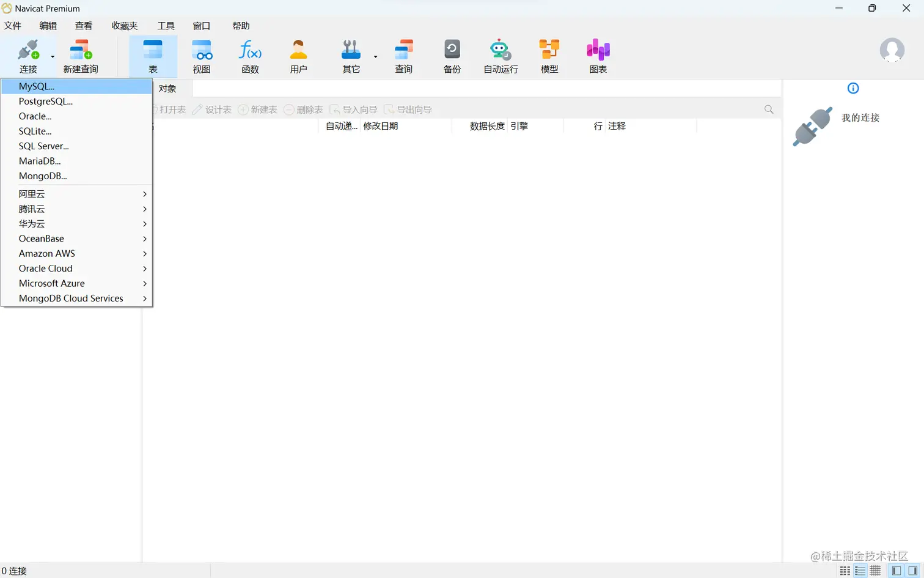Open the 收藏夹 menu
This screenshot has width=924, height=578.
[125, 26]
